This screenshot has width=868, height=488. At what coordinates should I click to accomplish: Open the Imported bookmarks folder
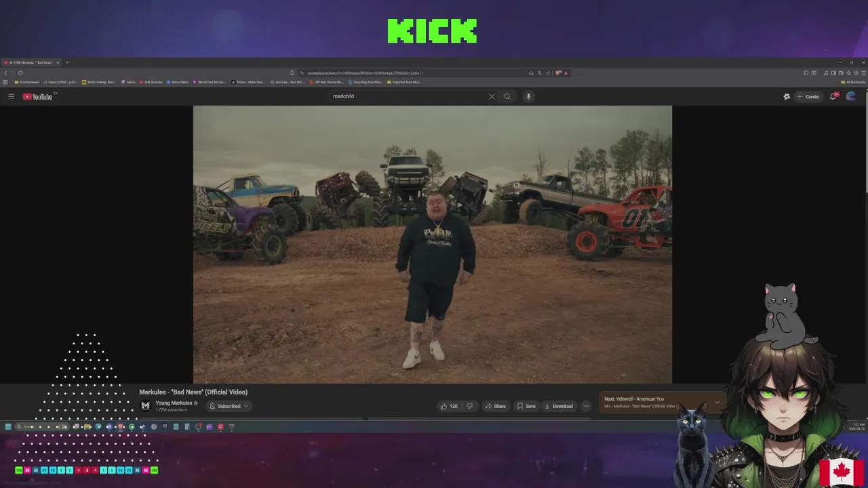click(x=404, y=82)
